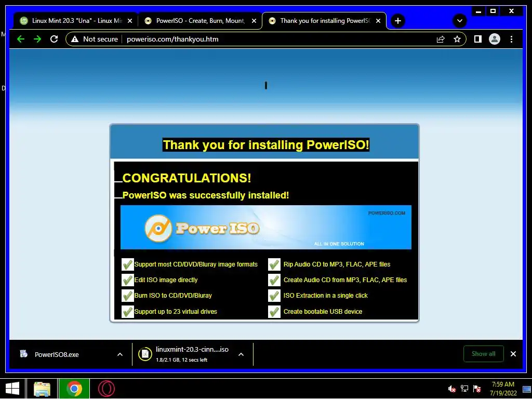
Task: Open the Action Center flag icon
Action: (x=477, y=389)
